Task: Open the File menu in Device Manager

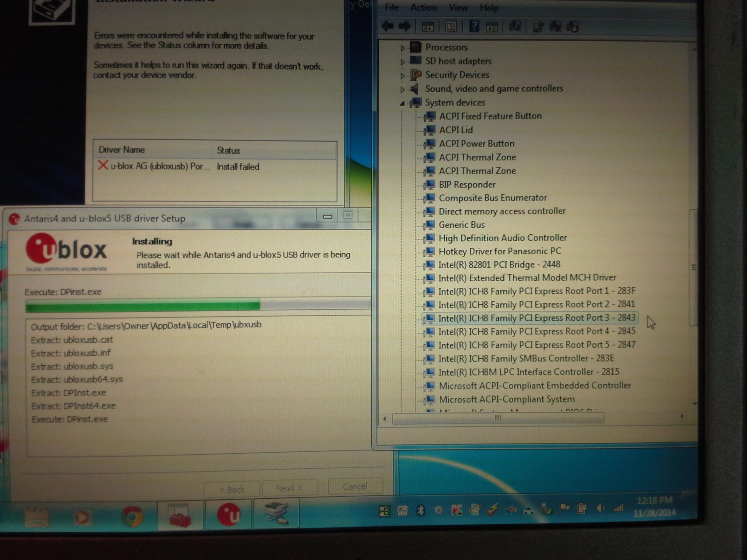Action: [x=392, y=7]
